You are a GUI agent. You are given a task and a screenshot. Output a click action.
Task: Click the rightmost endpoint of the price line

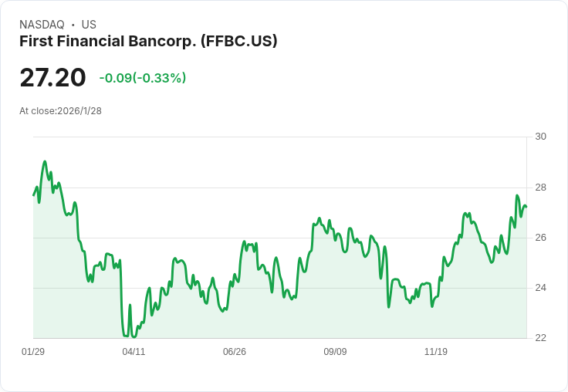[x=526, y=207]
